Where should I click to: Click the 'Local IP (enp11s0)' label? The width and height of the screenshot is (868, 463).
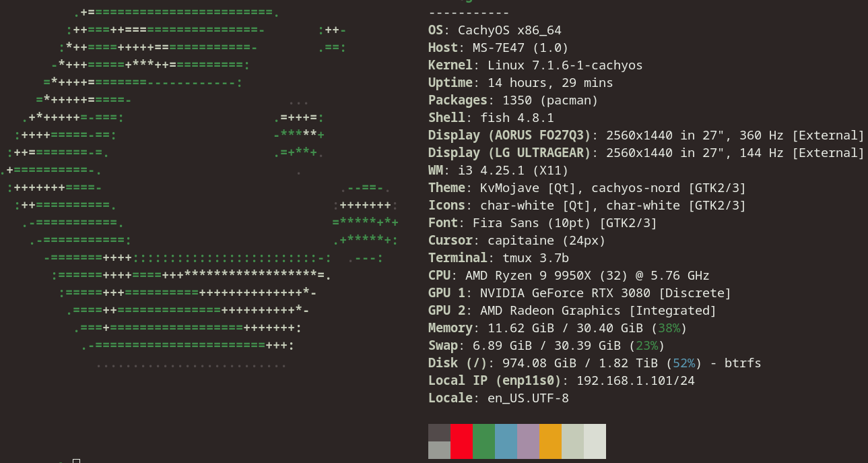(x=495, y=381)
